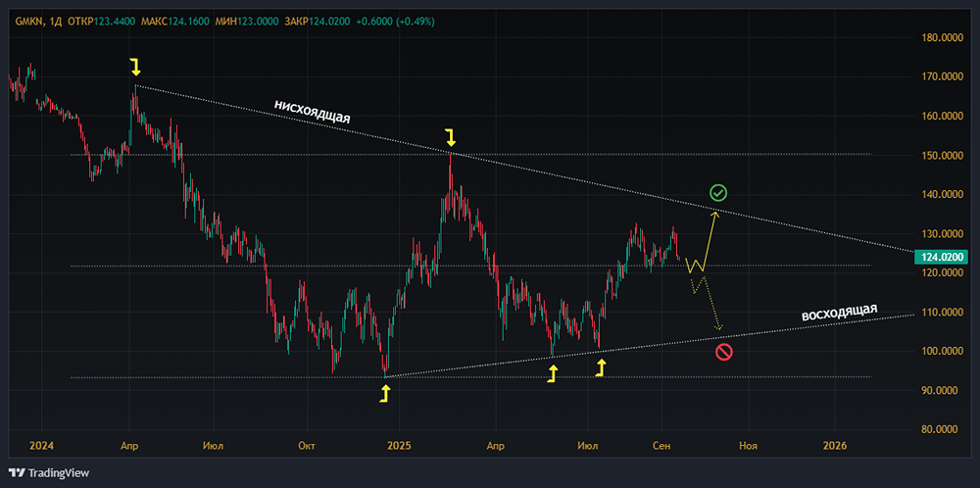Click the 140.0000 price axis label
Viewport: 980px width, 488px height.
point(943,195)
